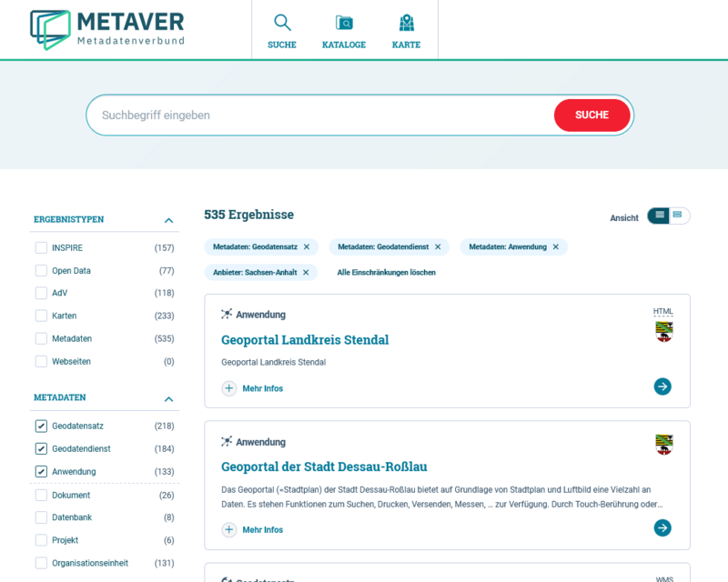Image resolution: width=728 pixels, height=582 pixels.
Task: Open the KATALOGE navigation tab
Action: tap(344, 45)
